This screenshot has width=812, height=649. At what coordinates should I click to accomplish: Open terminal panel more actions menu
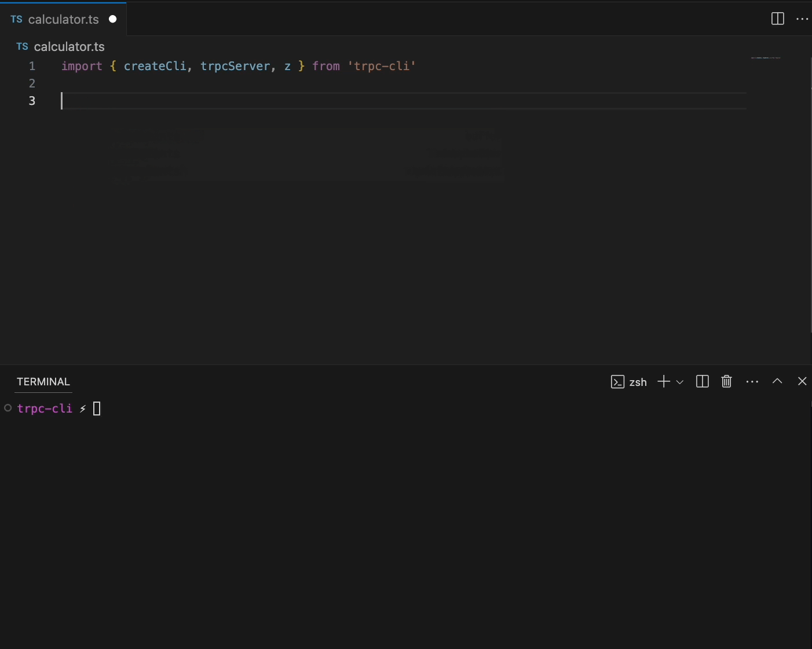752,381
